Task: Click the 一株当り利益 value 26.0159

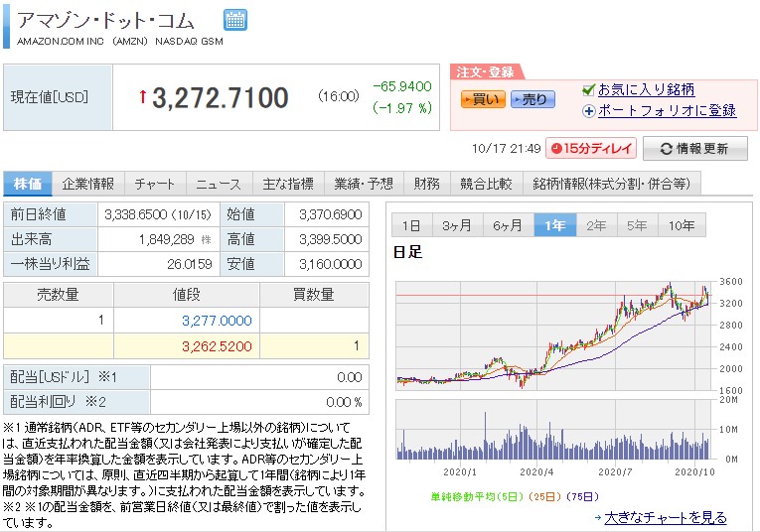Action: pyautogui.click(x=190, y=264)
